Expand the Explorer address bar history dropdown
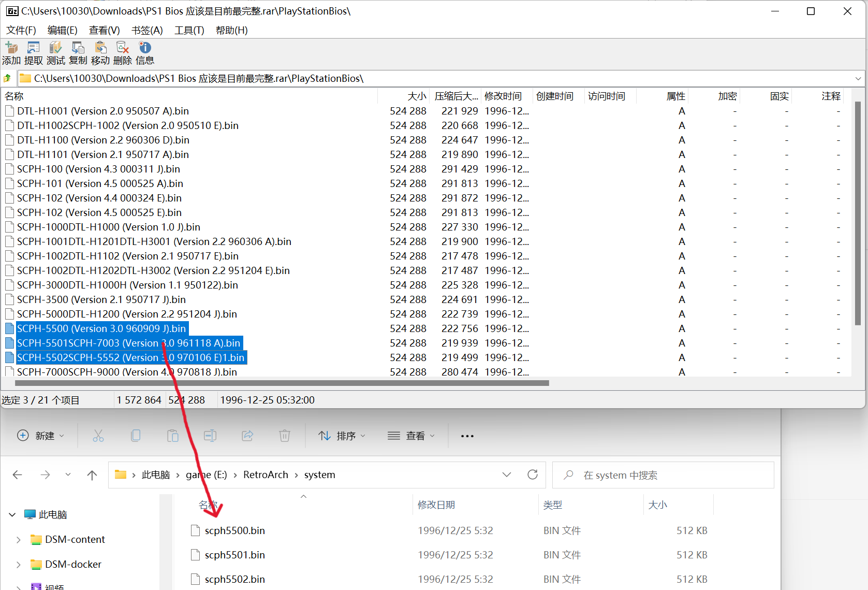The height and width of the screenshot is (590, 868). pyautogui.click(x=507, y=474)
